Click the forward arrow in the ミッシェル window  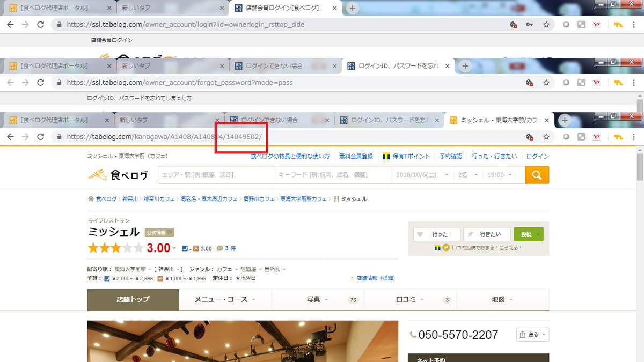coord(25,137)
